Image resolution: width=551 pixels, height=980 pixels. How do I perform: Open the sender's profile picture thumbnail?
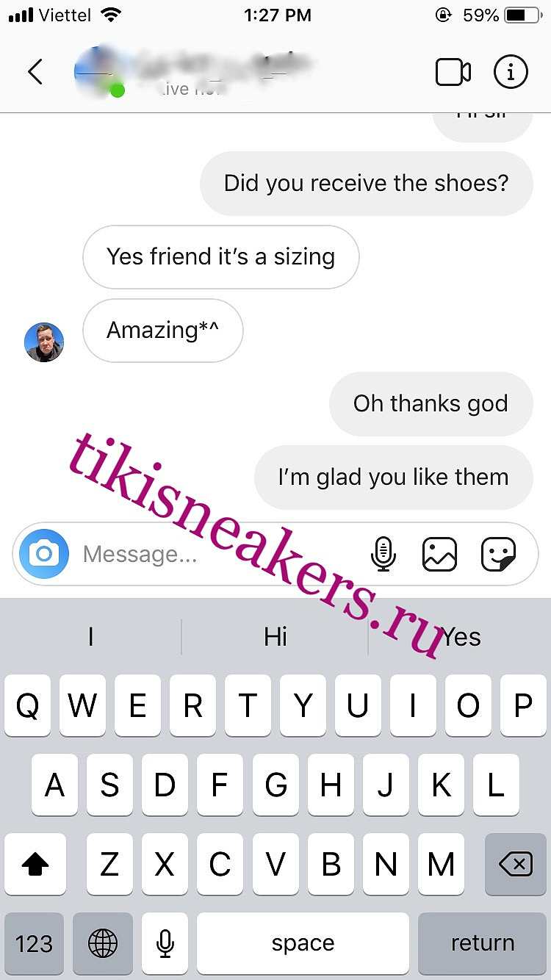coord(44,342)
